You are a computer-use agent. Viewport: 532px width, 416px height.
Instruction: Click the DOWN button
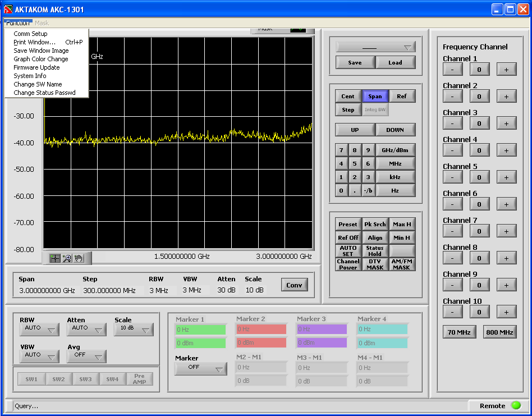click(x=395, y=130)
